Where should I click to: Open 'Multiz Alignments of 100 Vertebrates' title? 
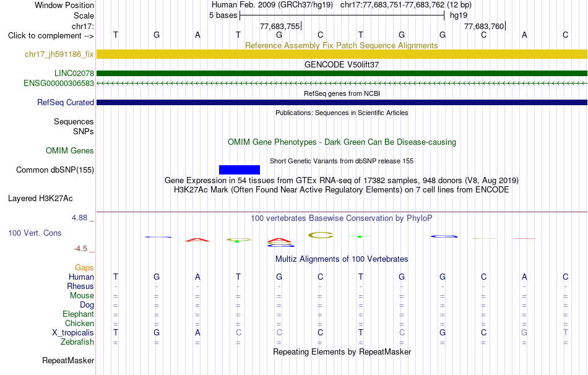[x=342, y=259]
